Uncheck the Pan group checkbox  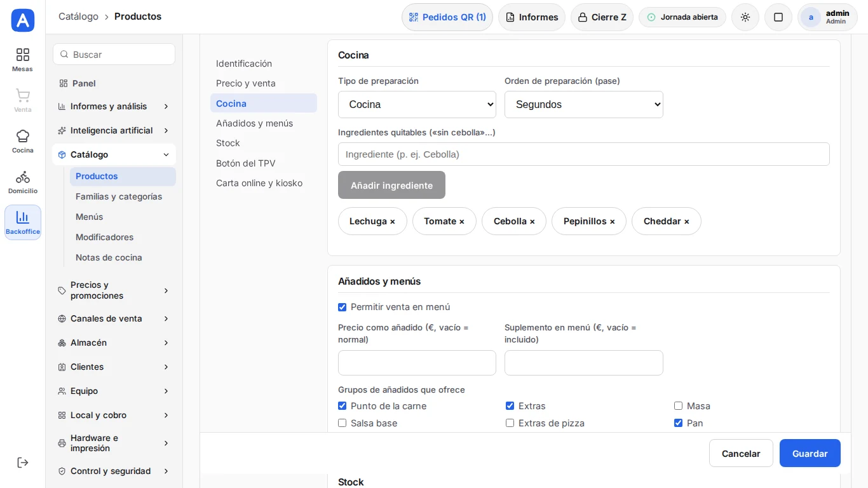[x=678, y=423]
